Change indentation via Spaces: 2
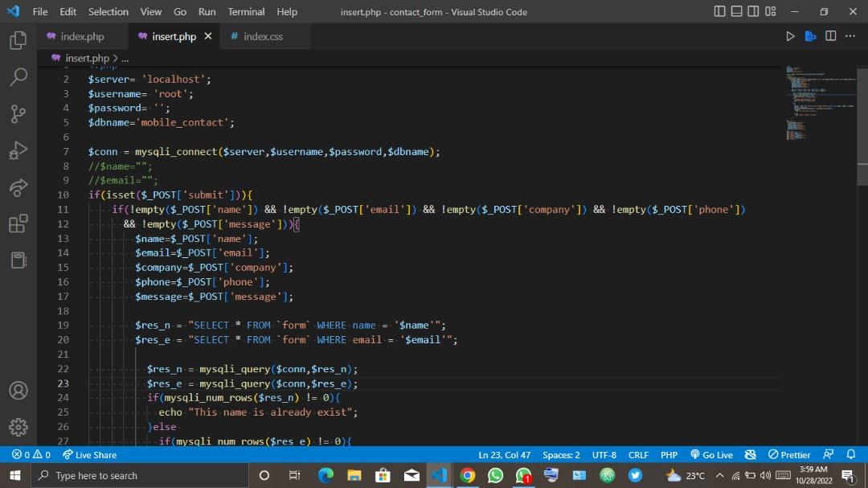 tap(561, 455)
